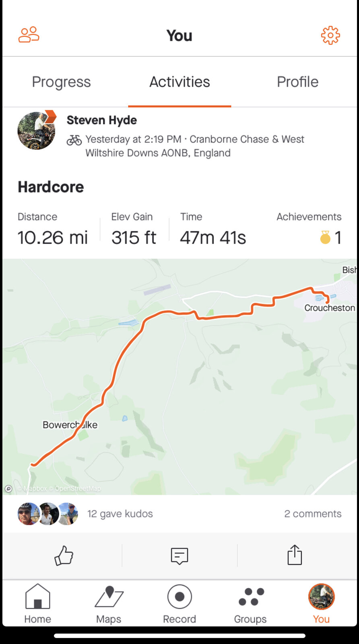Tap Steven Hyde's name
Image resolution: width=359 pixels, height=644 pixels.
click(102, 120)
